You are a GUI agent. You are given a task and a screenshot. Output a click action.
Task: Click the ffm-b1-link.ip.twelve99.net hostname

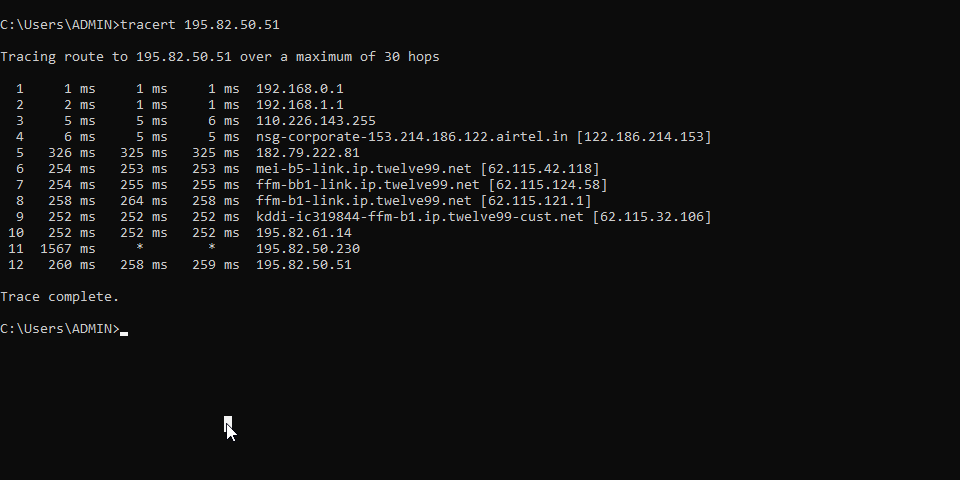(x=364, y=200)
